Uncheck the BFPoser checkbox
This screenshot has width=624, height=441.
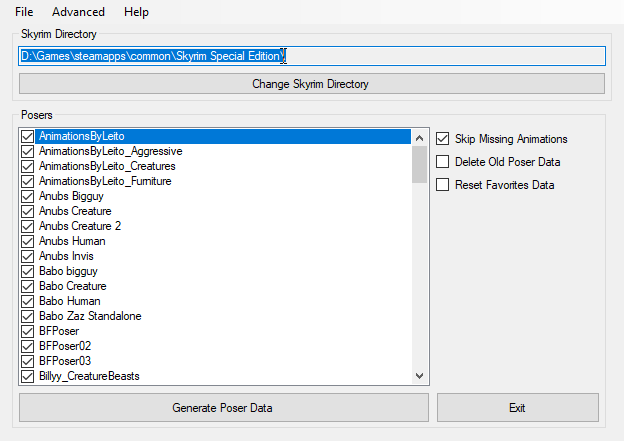pyautogui.click(x=27, y=331)
